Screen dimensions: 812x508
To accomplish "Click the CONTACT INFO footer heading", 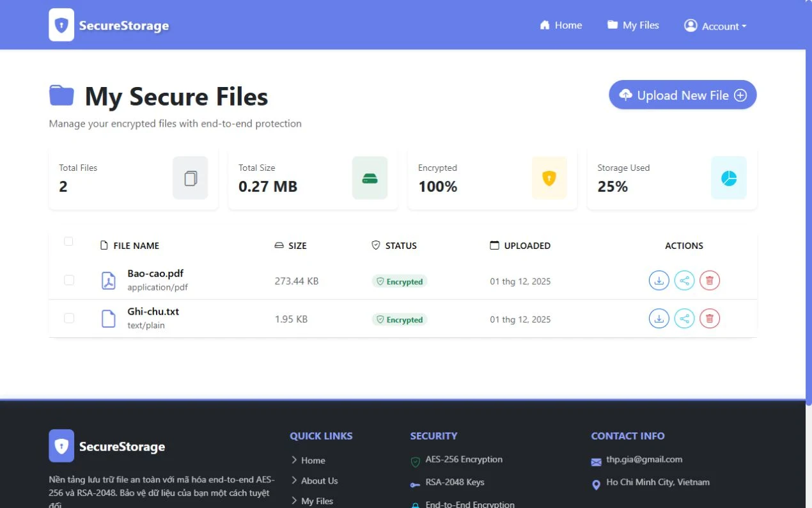I will pyautogui.click(x=628, y=436).
